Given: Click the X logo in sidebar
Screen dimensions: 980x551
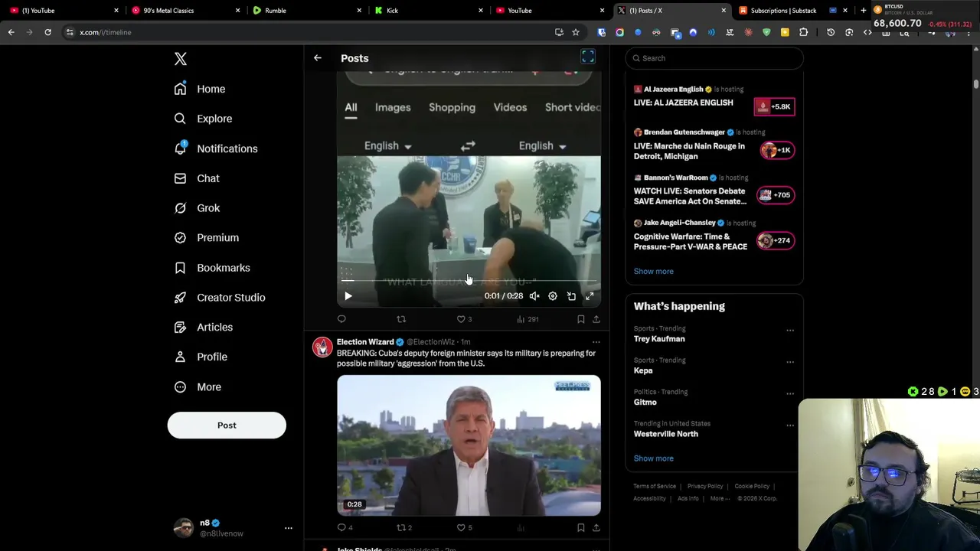Looking at the screenshot, I should (180, 59).
